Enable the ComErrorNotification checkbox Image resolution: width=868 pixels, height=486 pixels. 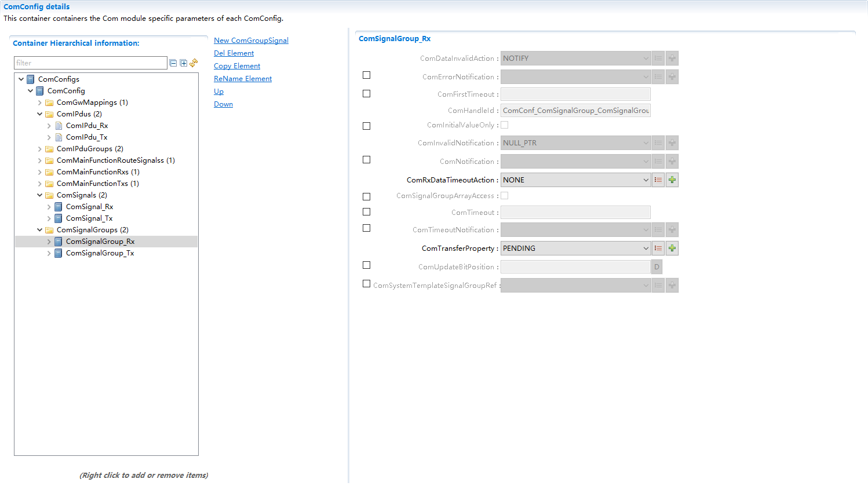366,75
